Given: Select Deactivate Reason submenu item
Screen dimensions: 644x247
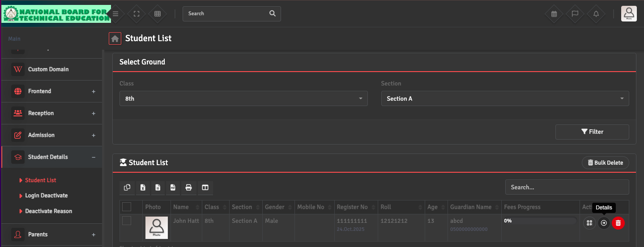Looking at the screenshot, I should click(x=48, y=211).
